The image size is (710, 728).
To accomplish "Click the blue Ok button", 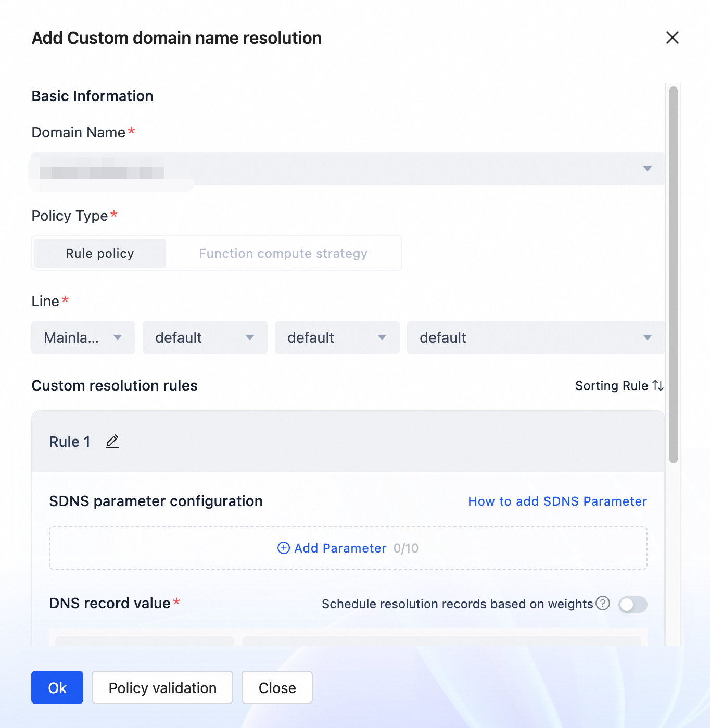I will coord(57,687).
